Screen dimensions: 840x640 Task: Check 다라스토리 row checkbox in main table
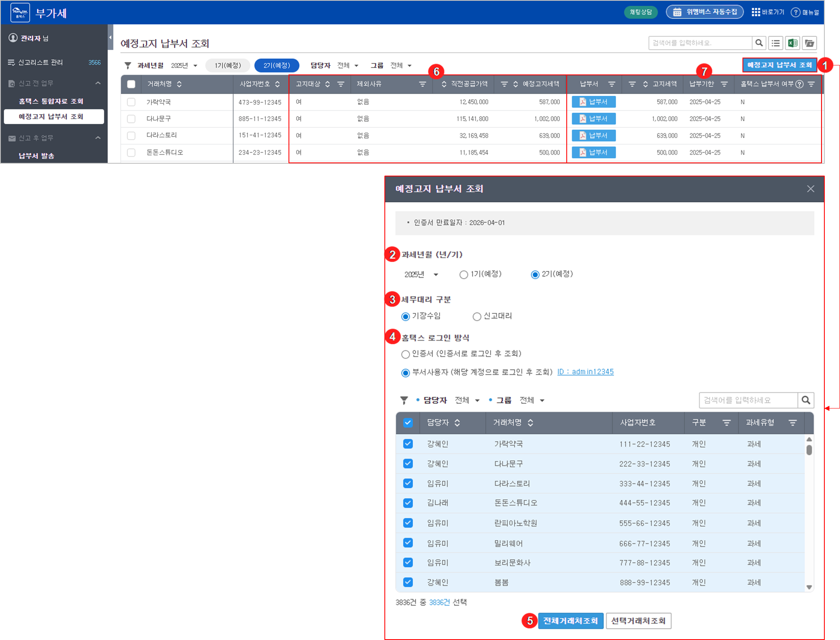coord(131,135)
